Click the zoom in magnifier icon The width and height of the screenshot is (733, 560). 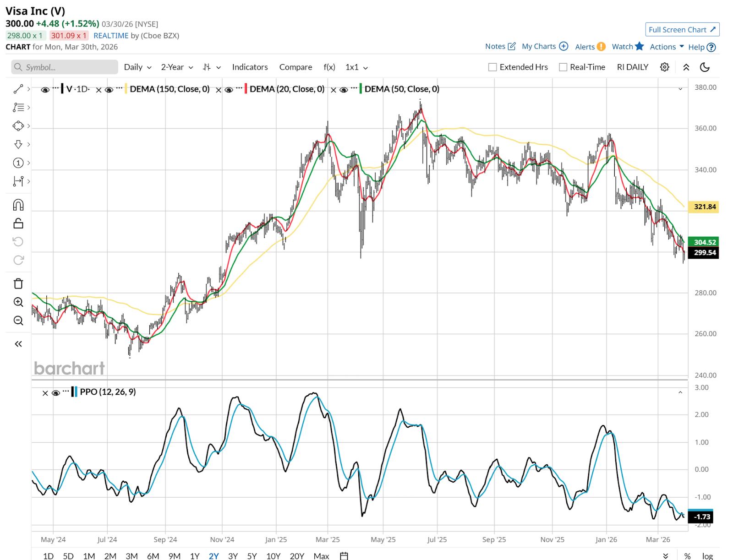[x=18, y=302]
